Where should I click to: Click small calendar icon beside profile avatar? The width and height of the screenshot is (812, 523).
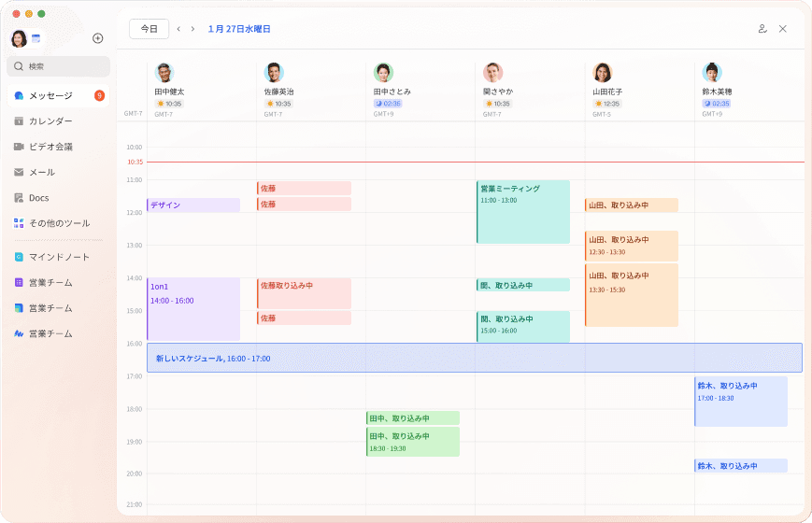pos(36,38)
